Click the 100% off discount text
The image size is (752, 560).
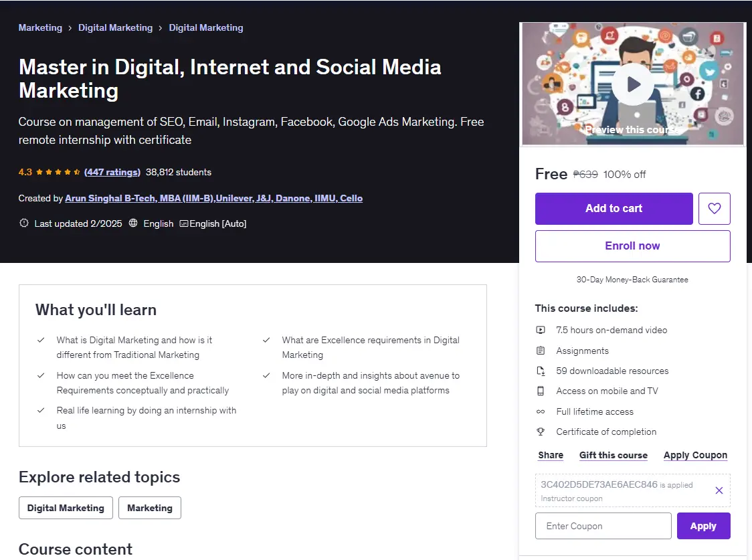624,175
